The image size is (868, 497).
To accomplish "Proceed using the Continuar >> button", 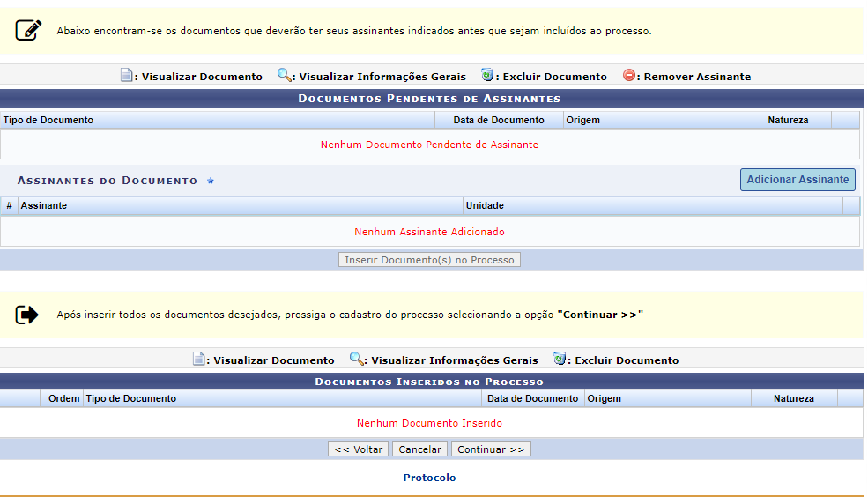I will [x=491, y=449].
